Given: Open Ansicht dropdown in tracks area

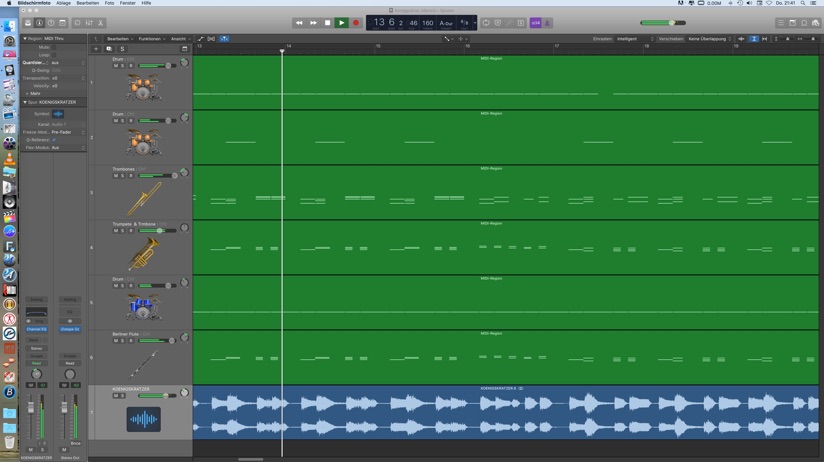Looking at the screenshot, I should pyautogui.click(x=180, y=39).
